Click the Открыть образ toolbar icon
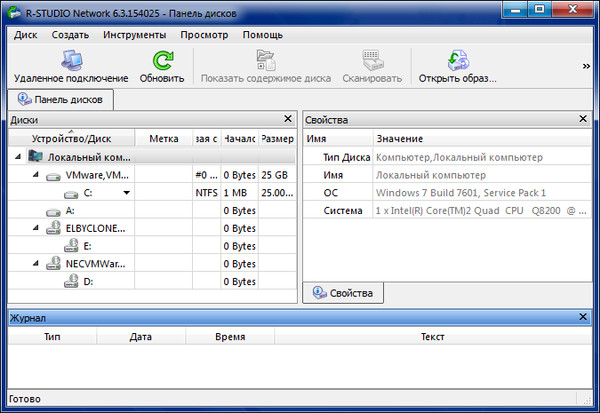 (457, 60)
